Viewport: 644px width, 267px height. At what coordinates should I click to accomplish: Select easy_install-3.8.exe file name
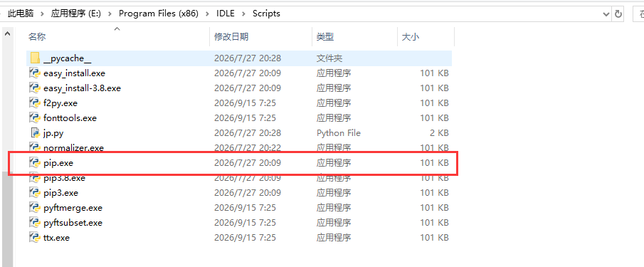82,88
